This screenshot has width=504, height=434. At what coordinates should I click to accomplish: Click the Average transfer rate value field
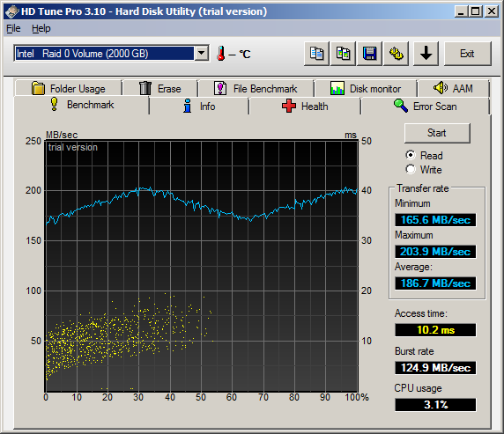(435, 283)
